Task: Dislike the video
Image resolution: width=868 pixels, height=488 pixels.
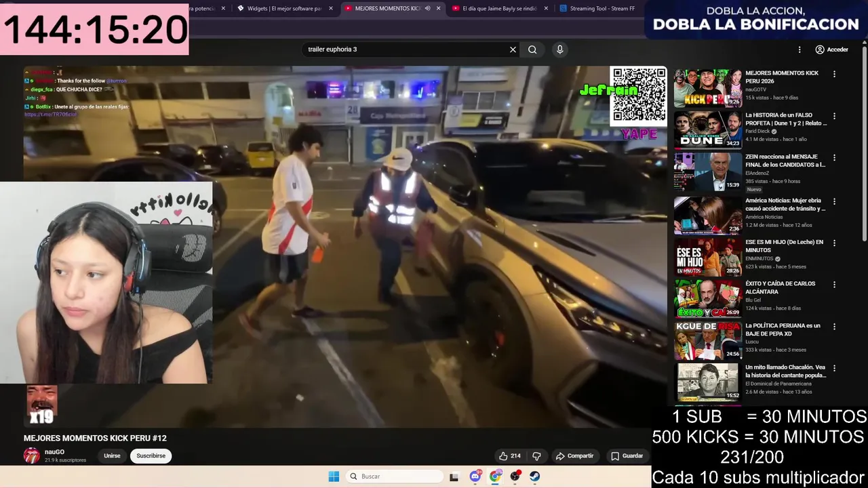Action: tap(536, 456)
